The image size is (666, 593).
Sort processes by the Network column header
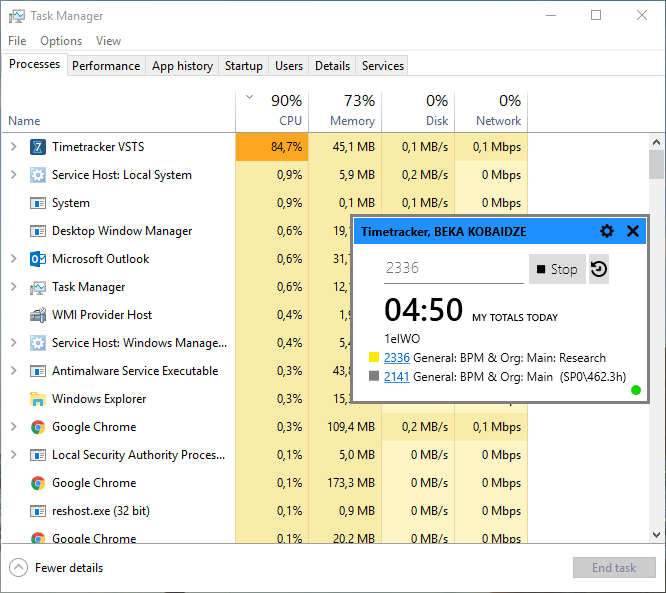tap(491, 111)
